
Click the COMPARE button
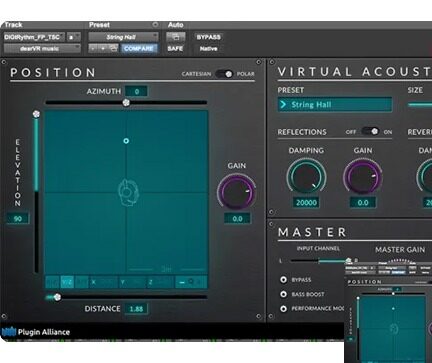pos(138,49)
